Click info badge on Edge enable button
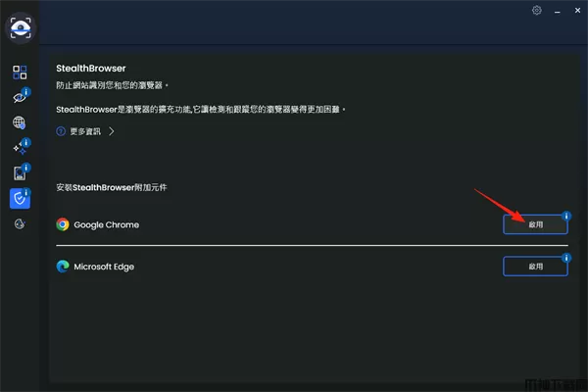The image size is (588, 392). (x=566, y=258)
